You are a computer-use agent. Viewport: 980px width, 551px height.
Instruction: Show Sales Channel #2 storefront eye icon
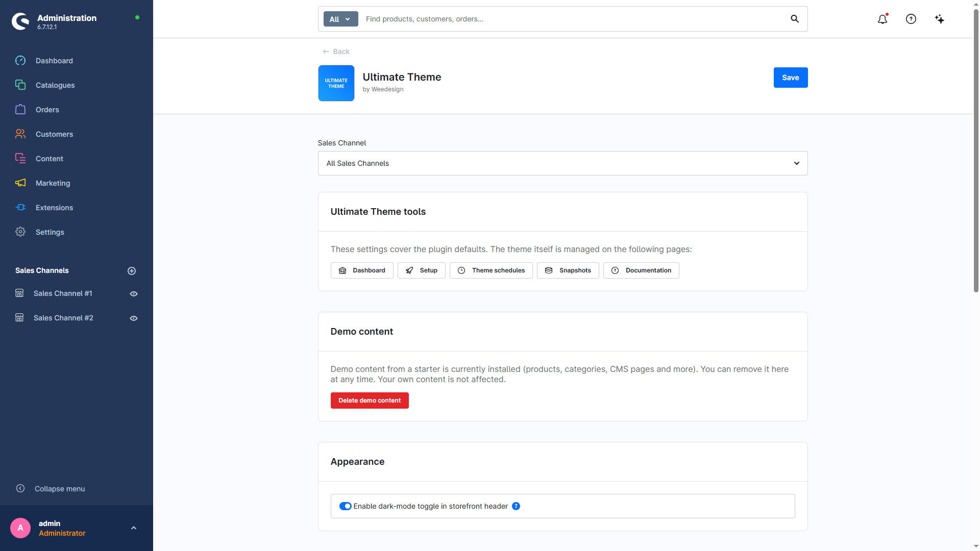pyautogui.click(x=134, y=318)
